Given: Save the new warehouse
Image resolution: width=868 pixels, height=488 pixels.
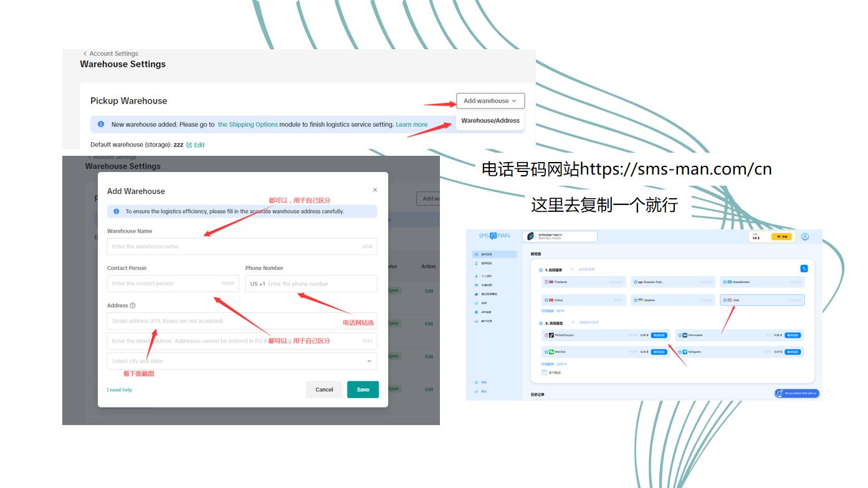Looking at the screenshot, I should [x=363, y=390].
